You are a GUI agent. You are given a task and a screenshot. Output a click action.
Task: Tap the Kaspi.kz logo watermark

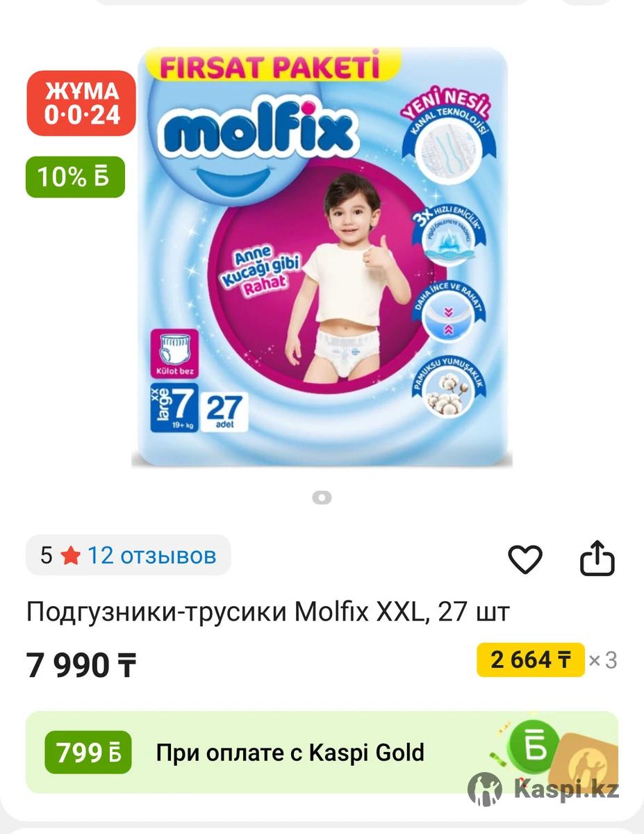[x=543, y=790]
